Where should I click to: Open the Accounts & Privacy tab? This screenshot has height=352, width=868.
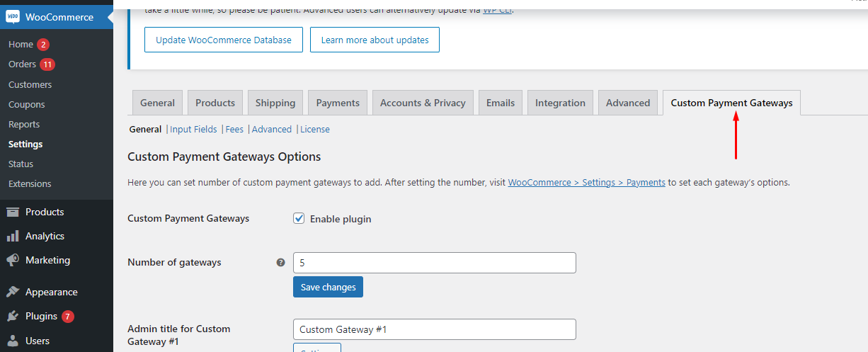click(423, 103)
